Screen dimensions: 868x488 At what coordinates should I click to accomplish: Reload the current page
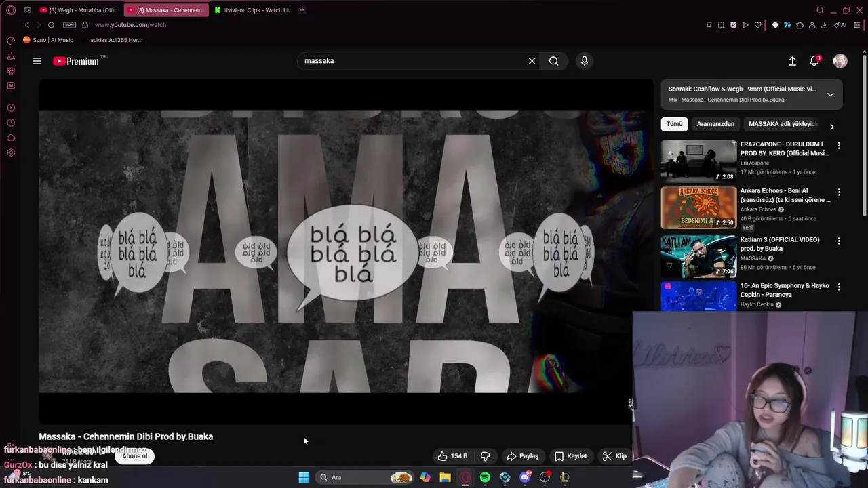(51, 25)
